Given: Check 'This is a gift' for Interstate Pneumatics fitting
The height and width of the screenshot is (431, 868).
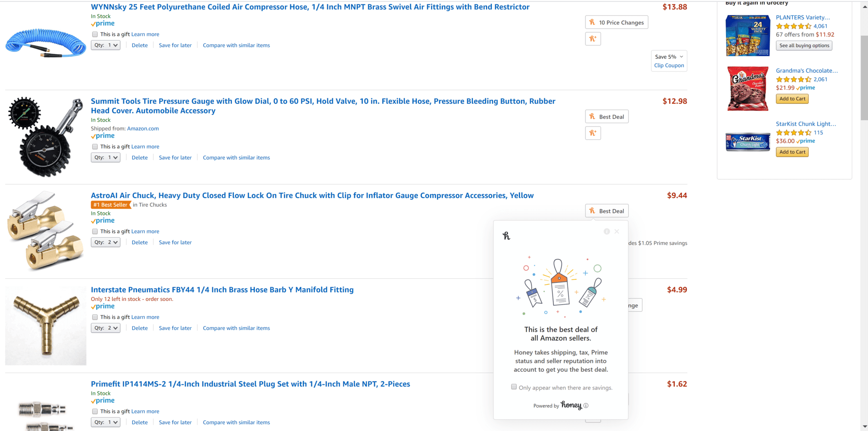Looking at the screenshot, I should point(95,317).
